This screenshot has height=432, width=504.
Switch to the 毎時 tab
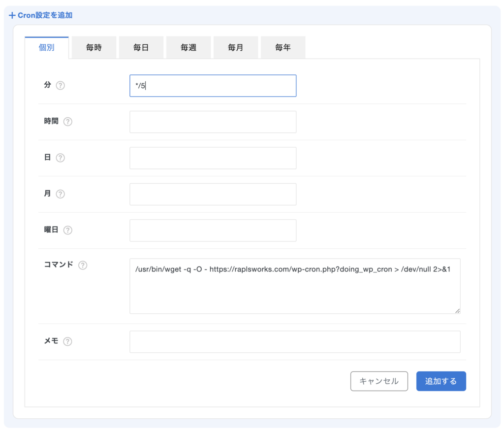94,47
